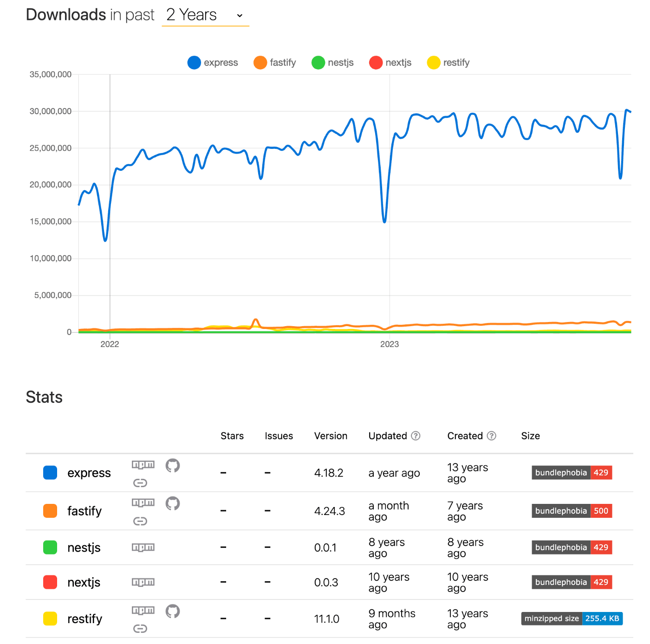Open the nestjs bundlephobia 429 badge
This screenshot has width=650, height=644.
(x=572, y=547)
